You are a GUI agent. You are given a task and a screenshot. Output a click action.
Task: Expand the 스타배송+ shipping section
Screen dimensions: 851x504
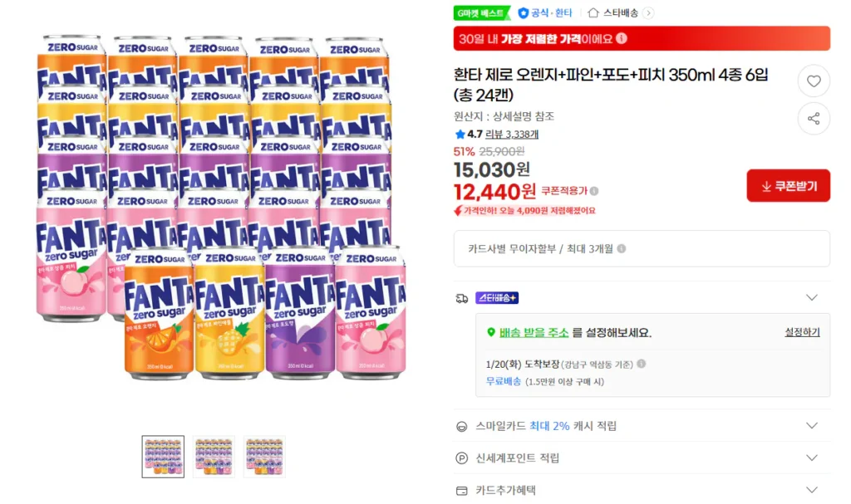coord(812,297)
